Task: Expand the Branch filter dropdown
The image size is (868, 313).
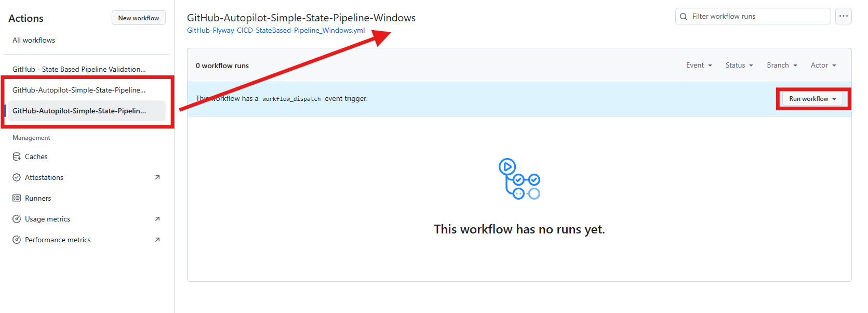Action: pos(782,65)
